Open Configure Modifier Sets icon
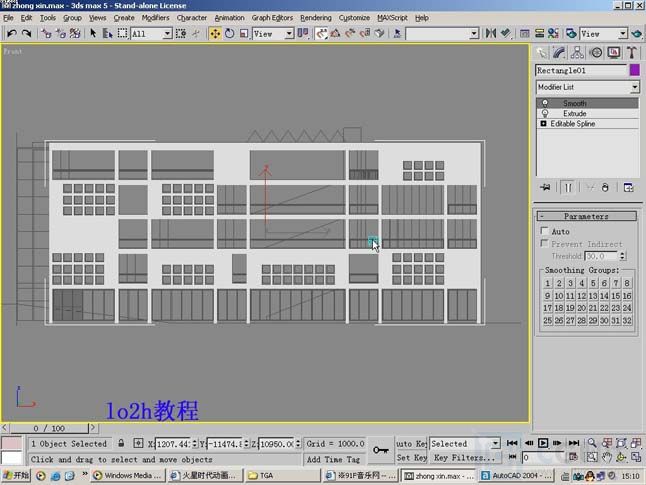The image size is (646, 485). coord(628,187)
